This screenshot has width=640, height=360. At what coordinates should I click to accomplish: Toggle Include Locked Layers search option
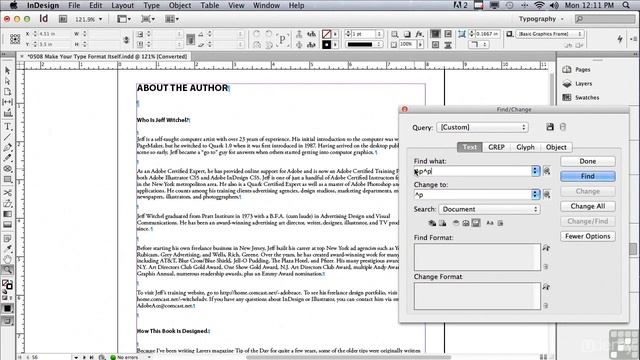(432, 223)
